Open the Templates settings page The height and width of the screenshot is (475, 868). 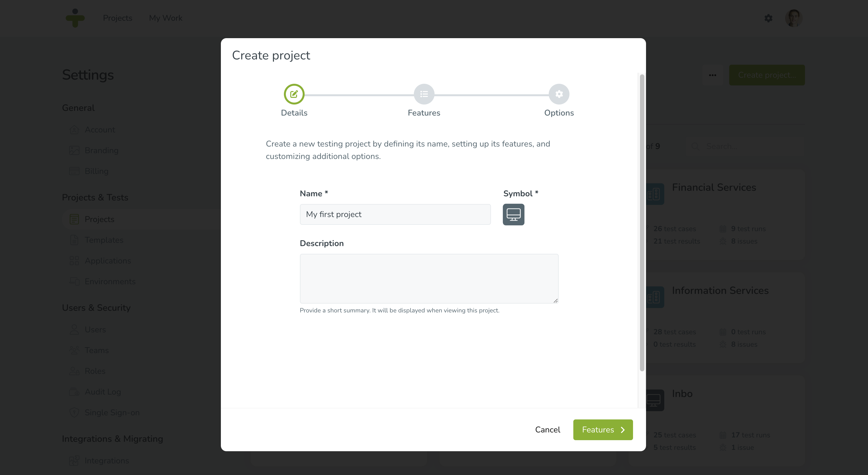click(x=103, y=240)
